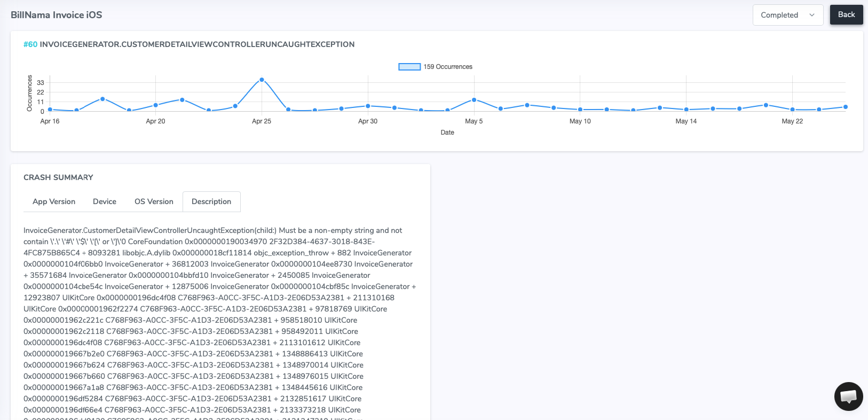Select the Description tab
This screenshot has width=868, height=420.
tap(211, 201)
